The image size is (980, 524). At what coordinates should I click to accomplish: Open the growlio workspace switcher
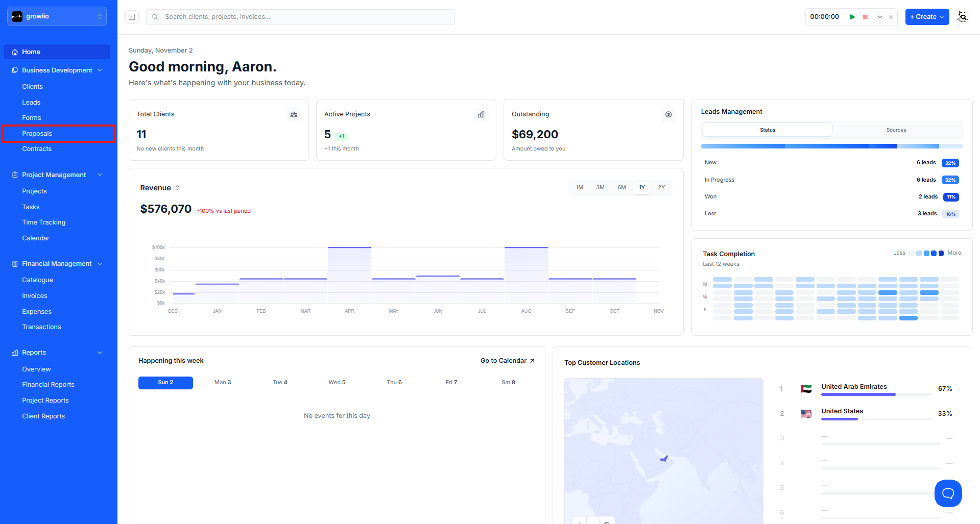click(57, 16)
